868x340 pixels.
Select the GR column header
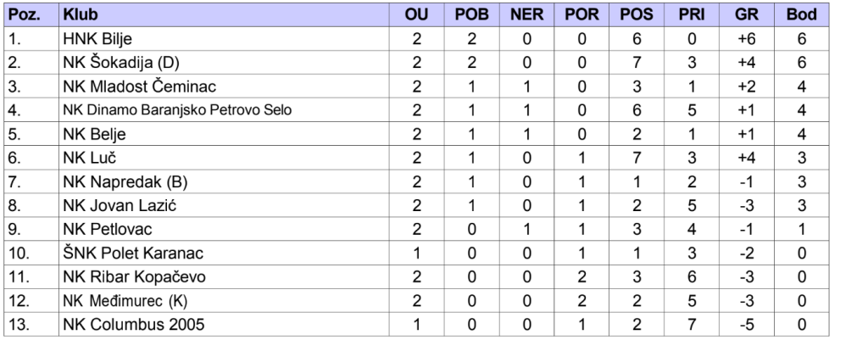(x=746, y=15)
